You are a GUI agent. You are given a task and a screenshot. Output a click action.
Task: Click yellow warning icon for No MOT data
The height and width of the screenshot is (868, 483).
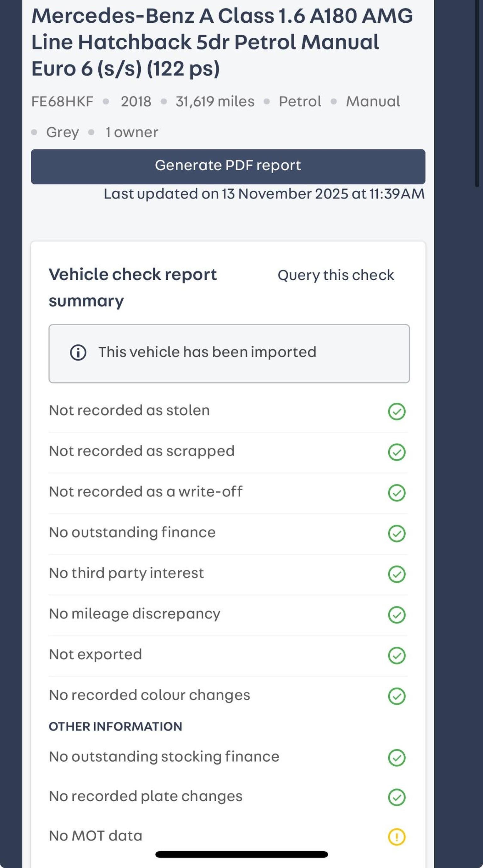coord(397,837)
